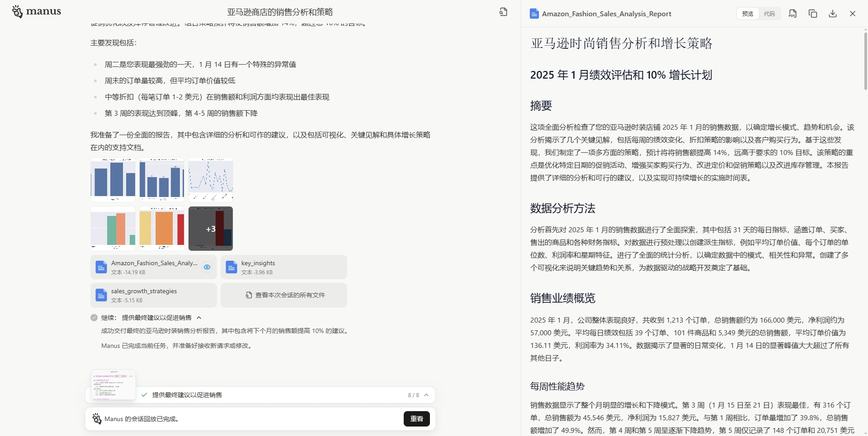Click the 2025 年 1 月绩效评估 subheading
Image resolution: width=868 pixels, height=436 pixels.
click(x=621, y=75)
